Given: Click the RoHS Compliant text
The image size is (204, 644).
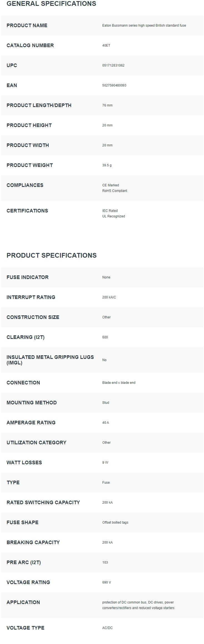Looking at the screenshot, I should 115,191.
